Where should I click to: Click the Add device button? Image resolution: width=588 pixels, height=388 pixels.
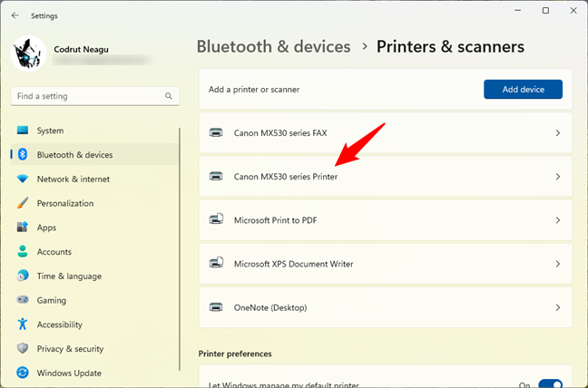tap(523, 89)
